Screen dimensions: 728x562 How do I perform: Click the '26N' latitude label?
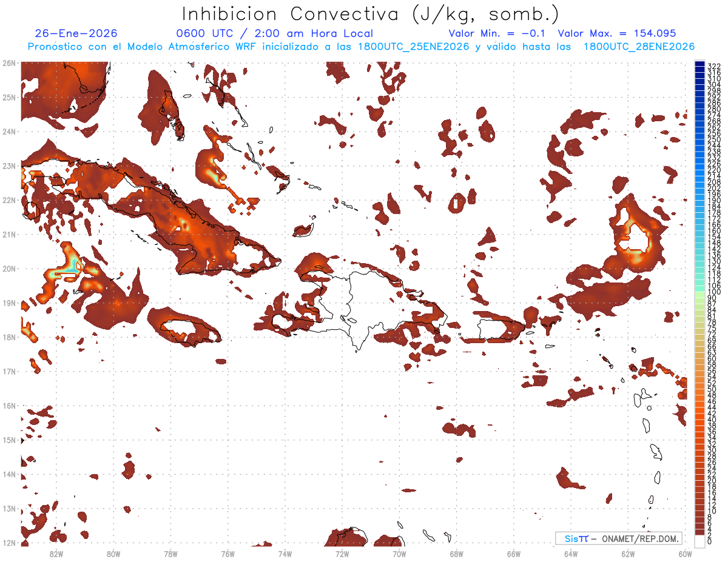9,63
